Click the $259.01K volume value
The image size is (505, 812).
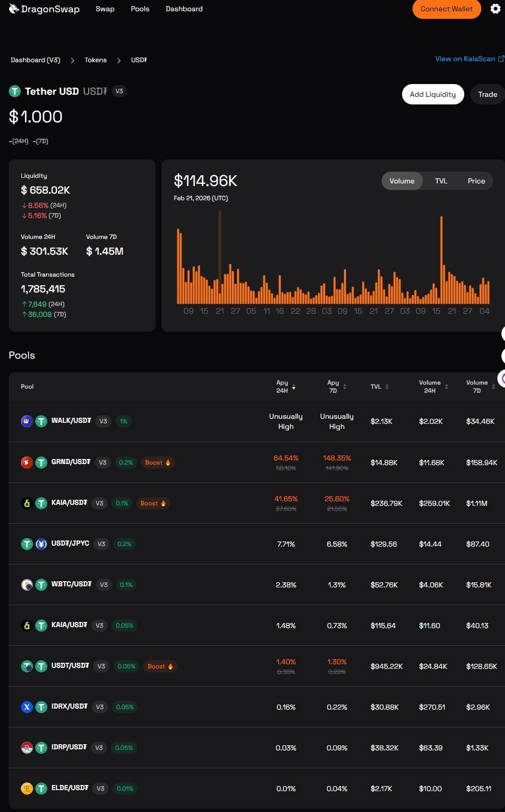tap(434, 503)
